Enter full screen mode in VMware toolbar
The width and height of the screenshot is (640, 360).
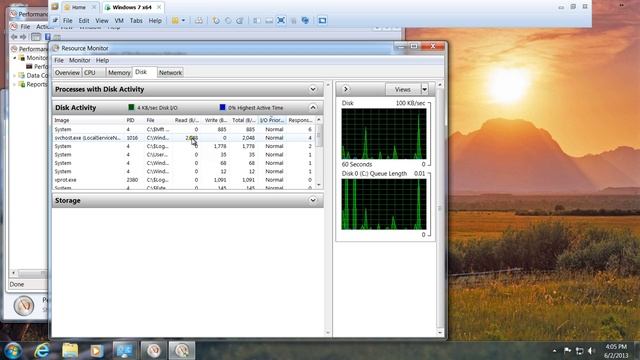pos(281,20)
